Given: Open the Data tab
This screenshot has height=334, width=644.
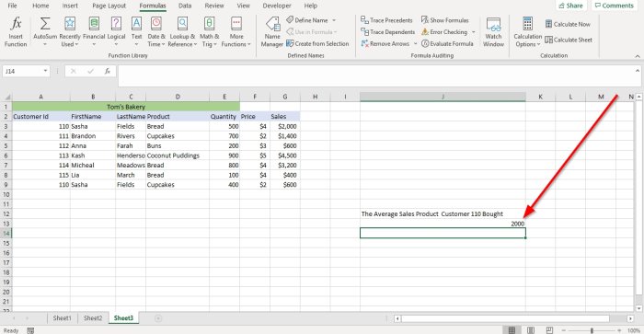Looking at the screenshot, I should [185, 6].
